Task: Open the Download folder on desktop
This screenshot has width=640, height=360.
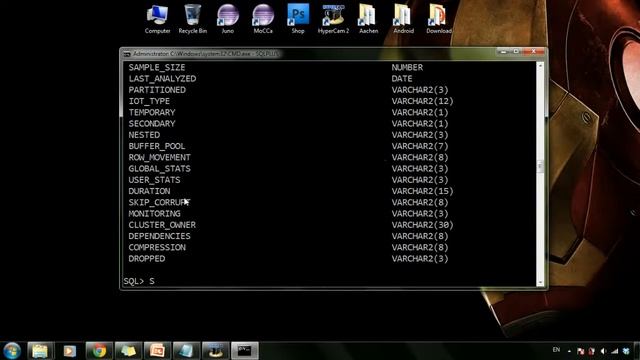Action: coord(439,19)
